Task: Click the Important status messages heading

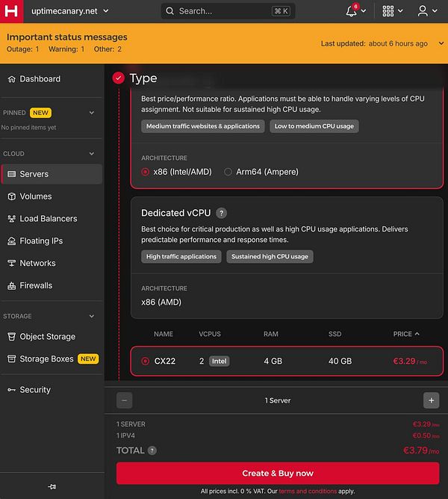Action: 66,37
